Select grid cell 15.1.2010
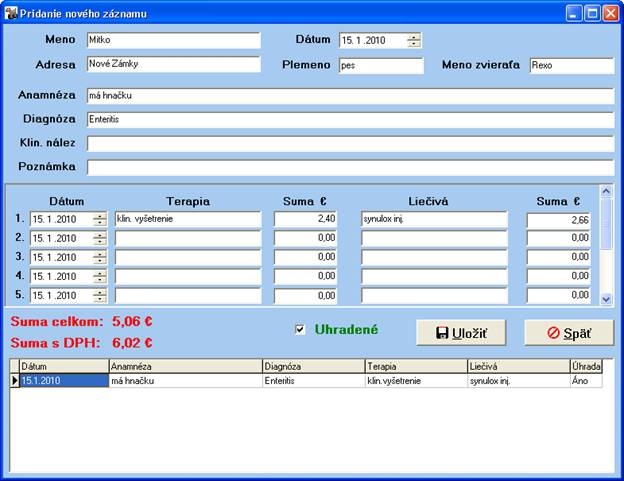The height and width of the screenshot is (481, 624). [x=64, y=381]
